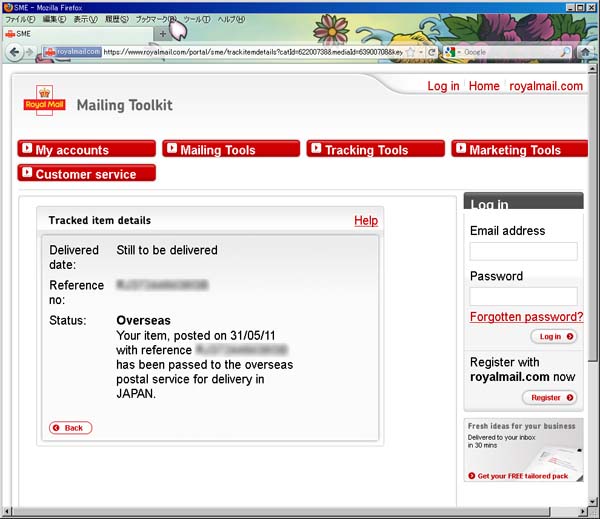This screenshot has height=519, width=600.
Task: Click the Royal Mail logo
Action: 44,100
